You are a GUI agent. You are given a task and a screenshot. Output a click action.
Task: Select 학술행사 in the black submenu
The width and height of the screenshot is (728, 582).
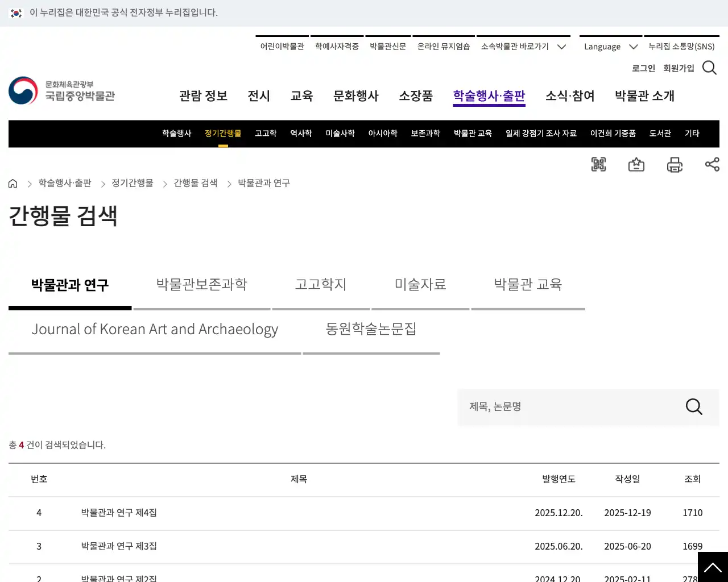177,134
